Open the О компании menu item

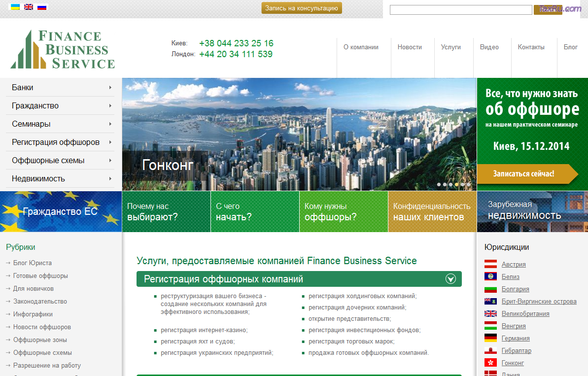coord(361,47)
